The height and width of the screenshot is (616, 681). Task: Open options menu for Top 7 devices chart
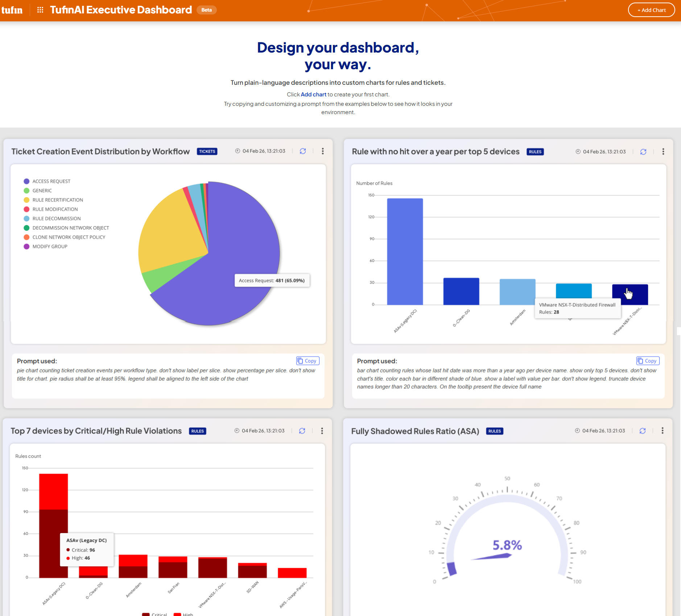coord(322,431)
